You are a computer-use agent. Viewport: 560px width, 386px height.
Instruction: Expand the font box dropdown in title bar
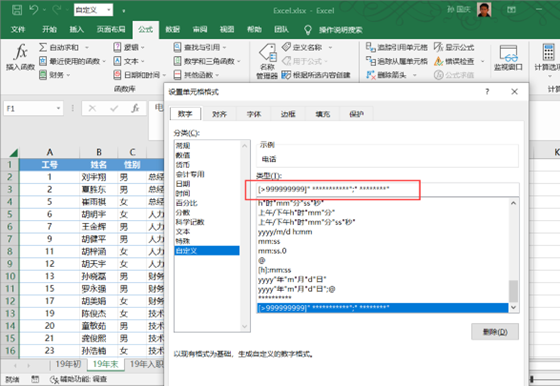pyautogui.click(x=109, y=10)
